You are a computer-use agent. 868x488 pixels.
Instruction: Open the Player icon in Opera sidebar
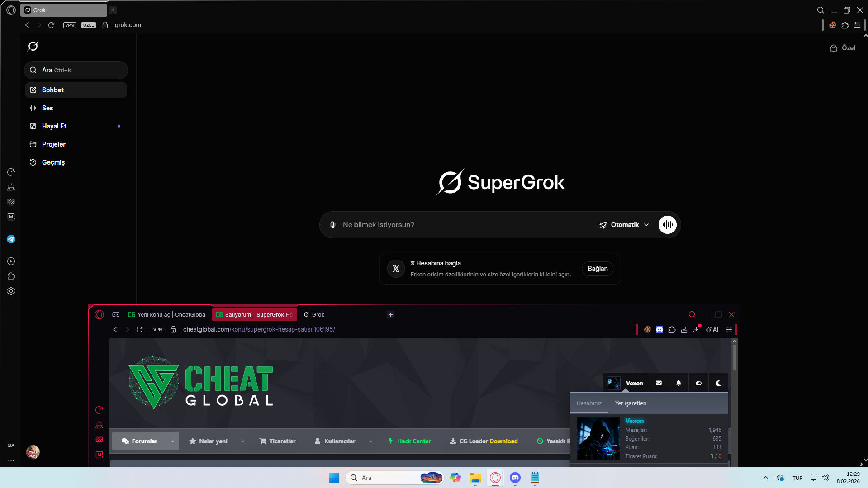pos(11,261)
